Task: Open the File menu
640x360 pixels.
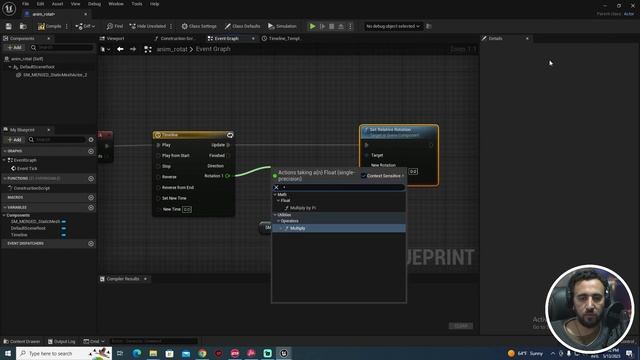Action: coord(25,4)
